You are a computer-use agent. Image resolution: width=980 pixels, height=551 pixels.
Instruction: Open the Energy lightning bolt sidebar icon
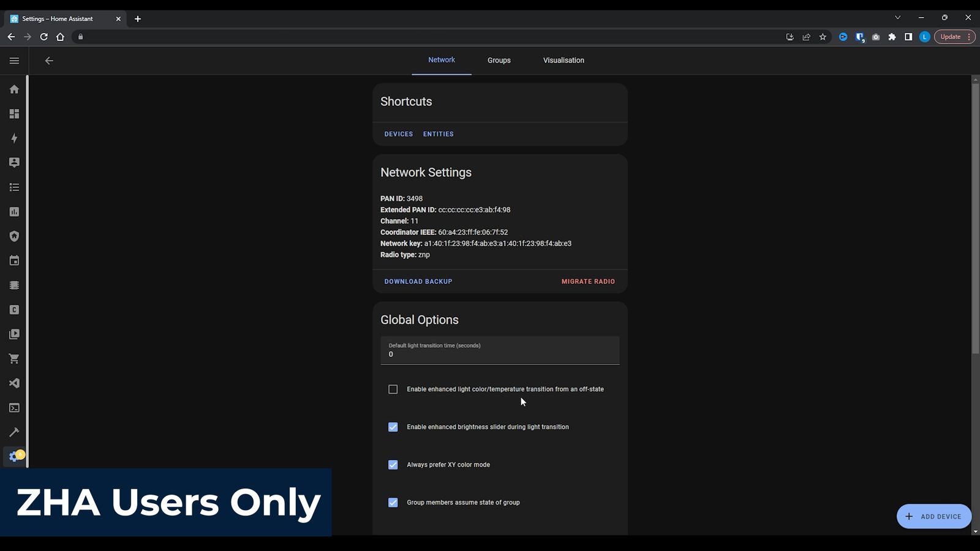(x=14, y=138)
